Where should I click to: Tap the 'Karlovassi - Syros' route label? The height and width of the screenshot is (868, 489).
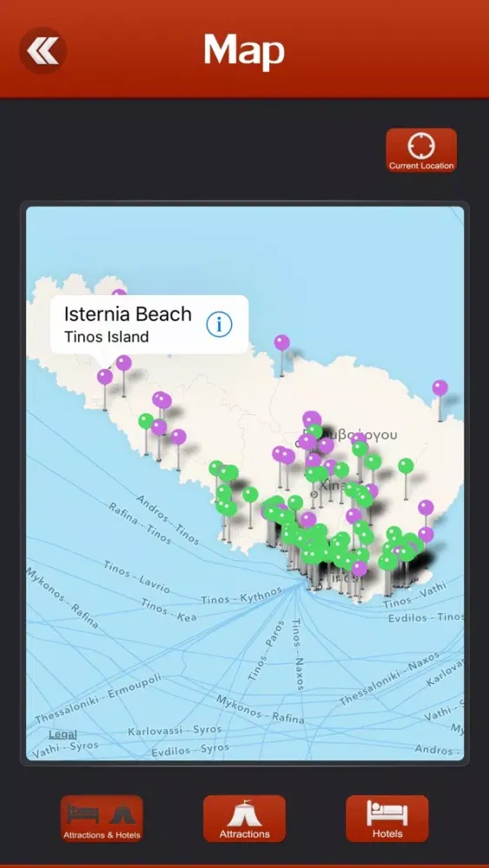175,731
